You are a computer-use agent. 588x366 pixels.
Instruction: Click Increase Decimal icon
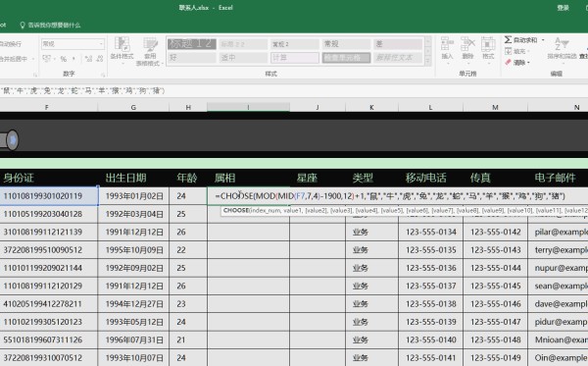(x=88, y=59)
